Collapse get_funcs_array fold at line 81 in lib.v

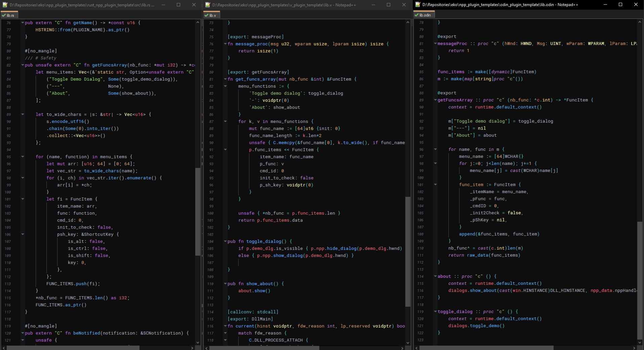tap(225, 79)
